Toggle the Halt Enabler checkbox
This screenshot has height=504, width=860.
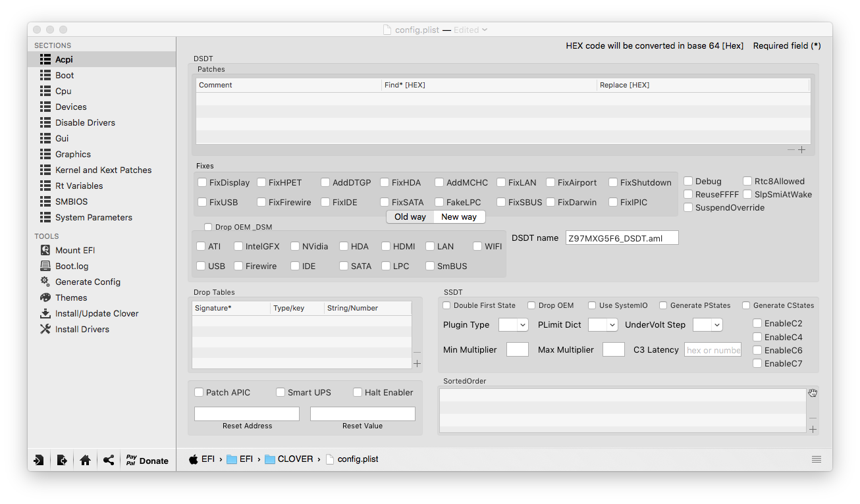tap(358, 392)
